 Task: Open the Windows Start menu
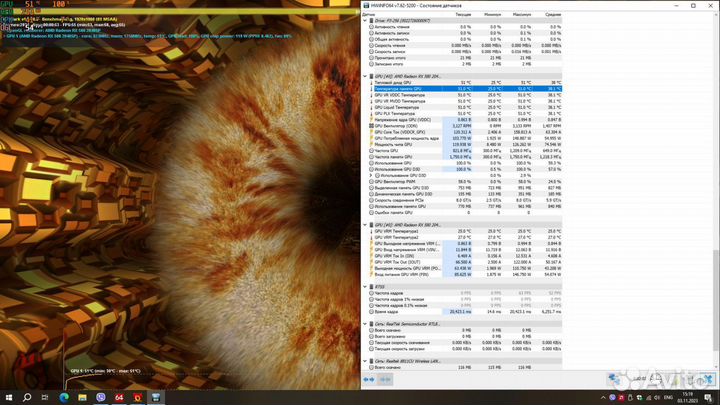pyautogui.click(x=9, y=397)
